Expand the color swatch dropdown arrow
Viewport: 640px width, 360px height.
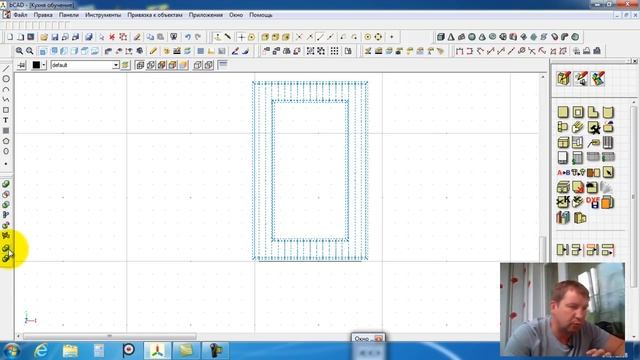coord(44,65)
